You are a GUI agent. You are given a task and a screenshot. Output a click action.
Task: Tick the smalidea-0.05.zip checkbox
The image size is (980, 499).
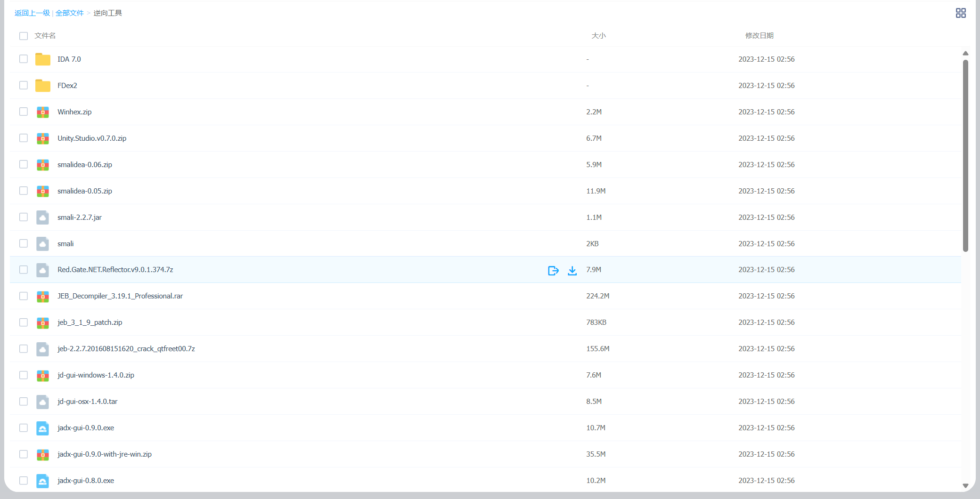(24, 191)
